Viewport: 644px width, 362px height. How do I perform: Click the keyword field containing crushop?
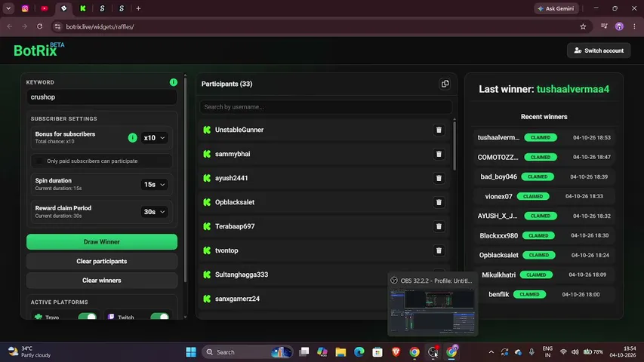(x=102, y=97)
